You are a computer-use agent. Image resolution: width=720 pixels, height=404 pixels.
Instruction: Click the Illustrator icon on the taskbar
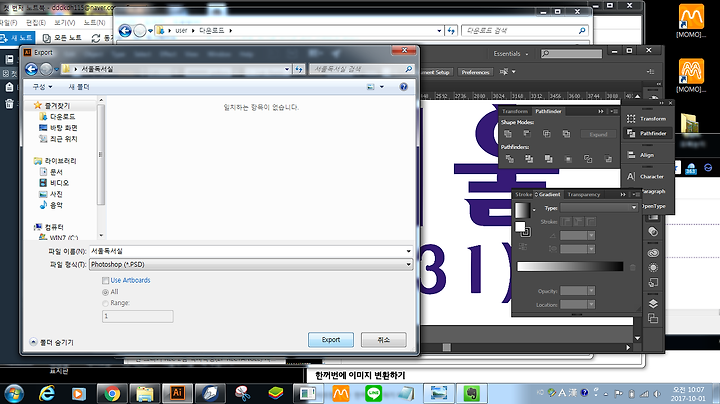click(x=178, y=393)
